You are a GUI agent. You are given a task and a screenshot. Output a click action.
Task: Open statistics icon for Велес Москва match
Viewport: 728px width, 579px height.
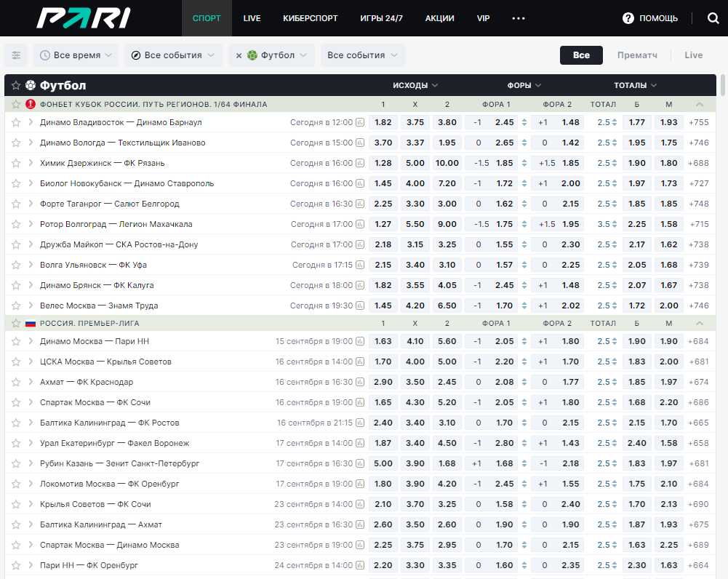click(360, 306)
